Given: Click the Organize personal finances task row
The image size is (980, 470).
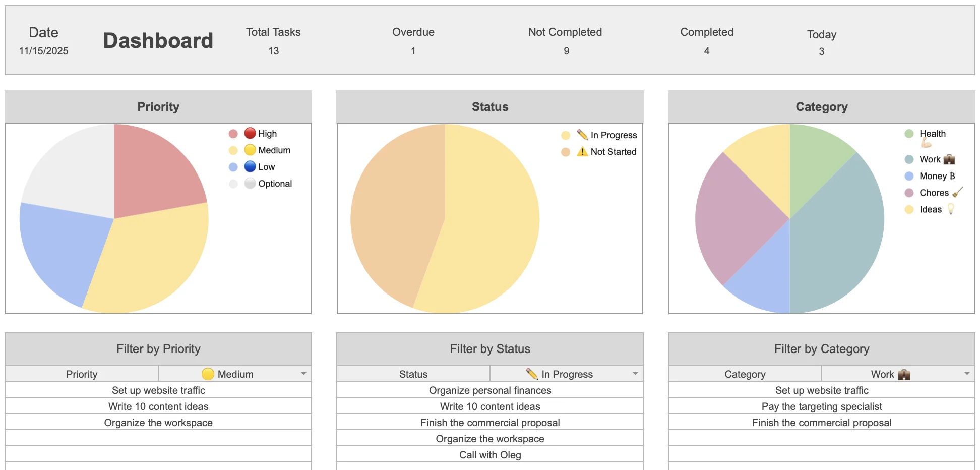Looking at the screenshot, I should [490, 390].
